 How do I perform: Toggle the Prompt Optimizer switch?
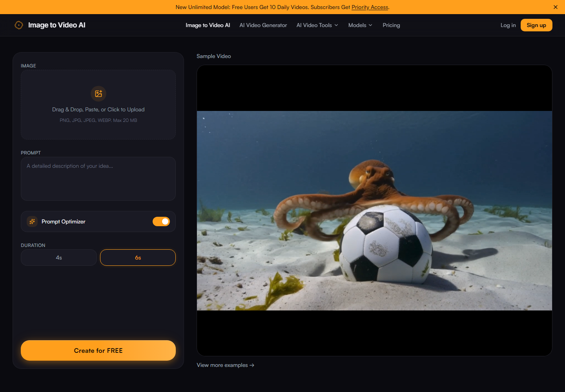tap(161, 221)
